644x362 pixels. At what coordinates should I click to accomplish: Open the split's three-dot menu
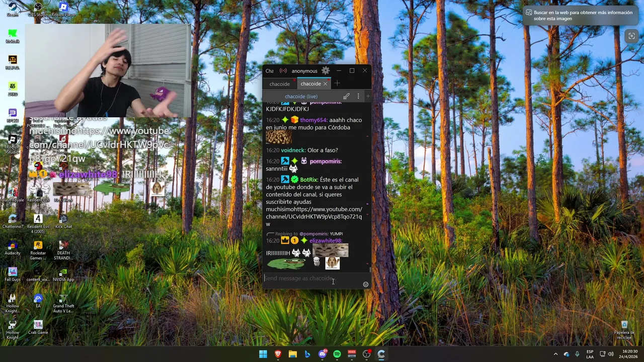click(x=358, y=96)
